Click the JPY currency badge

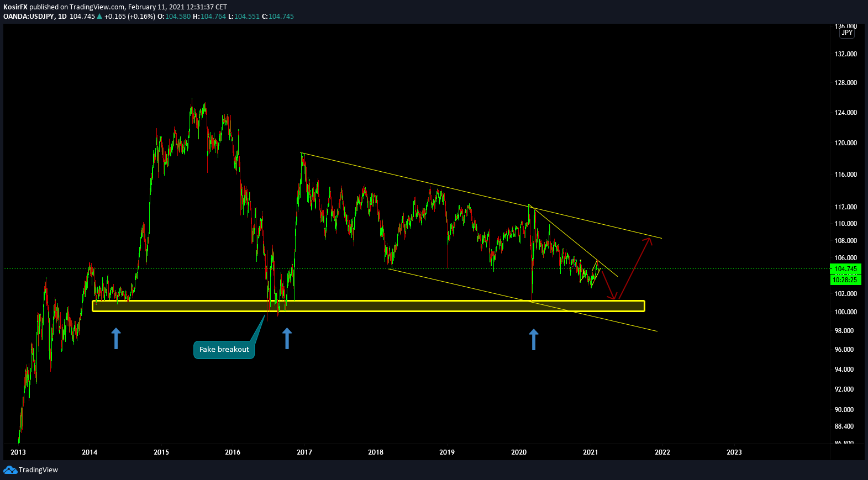(847, 33)
